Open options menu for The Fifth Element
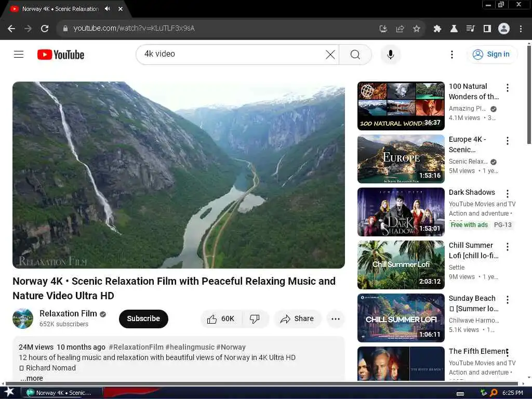This screenshot has height=399, width=532. point(508,353)
